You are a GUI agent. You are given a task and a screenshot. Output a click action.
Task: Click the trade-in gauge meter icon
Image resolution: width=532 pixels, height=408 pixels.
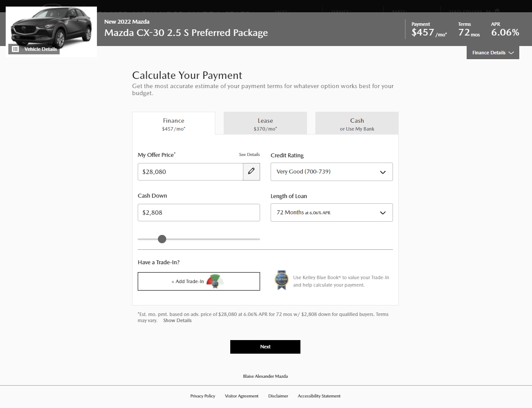point(215,281)
